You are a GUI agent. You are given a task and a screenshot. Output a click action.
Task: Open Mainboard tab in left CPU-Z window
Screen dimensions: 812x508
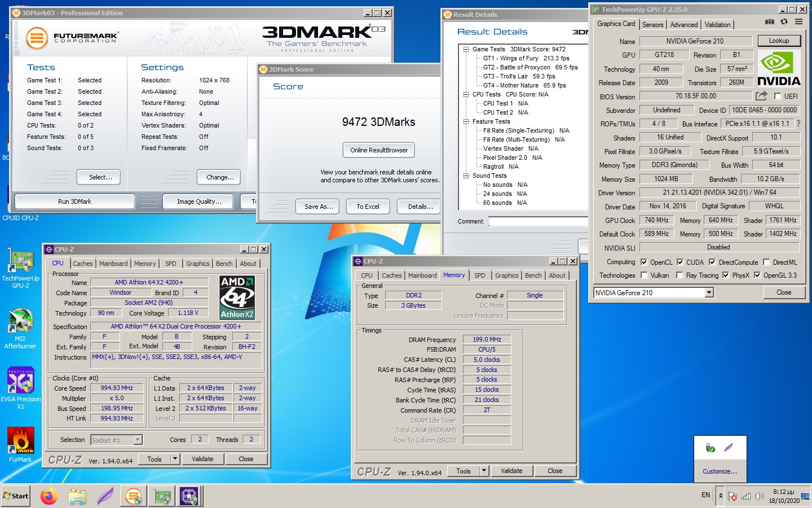(113, 264)
